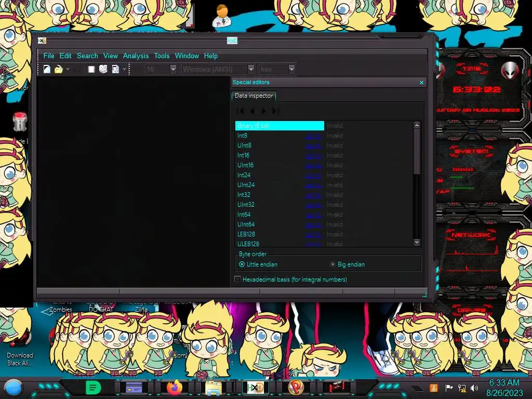Image resolution: width=532 pixels, height=399 pixels.
Task: Click the red trash can desktop icon
Action: pyautogui.click(x=20, y=122)
